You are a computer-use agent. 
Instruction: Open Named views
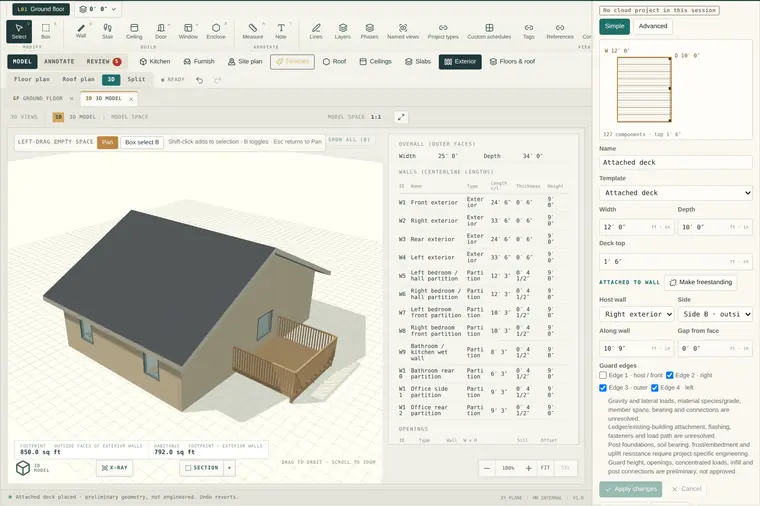tap(403, 31)
